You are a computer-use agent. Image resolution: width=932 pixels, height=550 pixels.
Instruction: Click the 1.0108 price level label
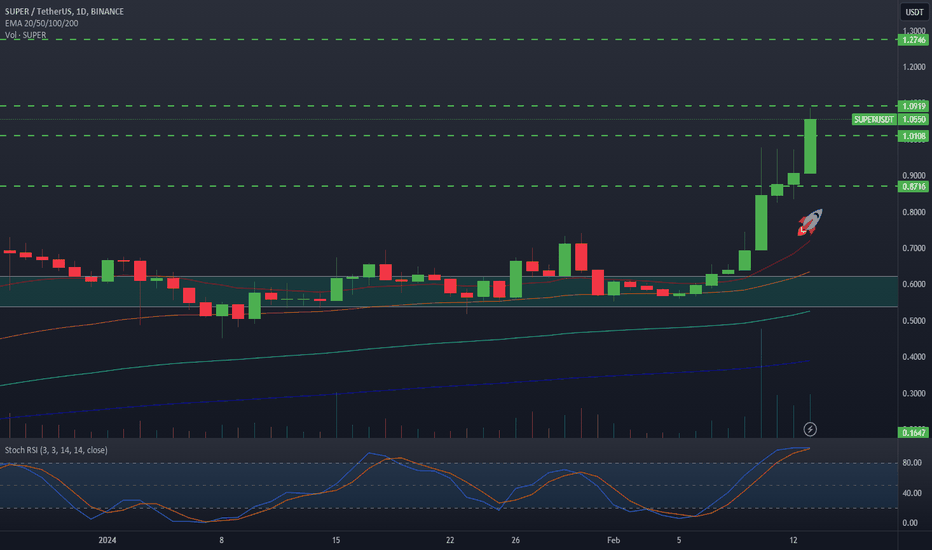click(x=913, y=136)
